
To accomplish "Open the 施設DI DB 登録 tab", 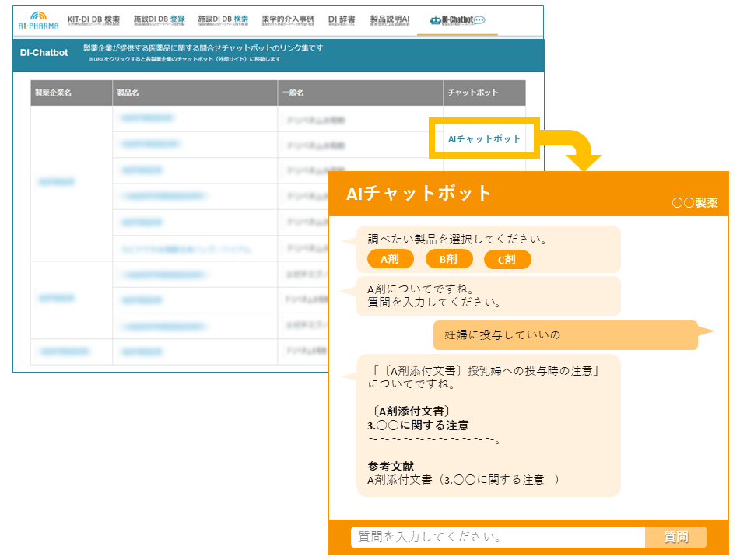I will point(159,20).
